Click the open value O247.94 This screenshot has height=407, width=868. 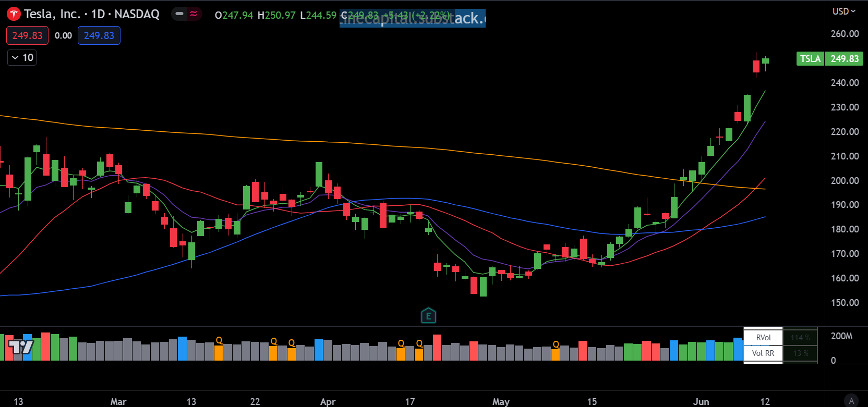pos(234,15)
